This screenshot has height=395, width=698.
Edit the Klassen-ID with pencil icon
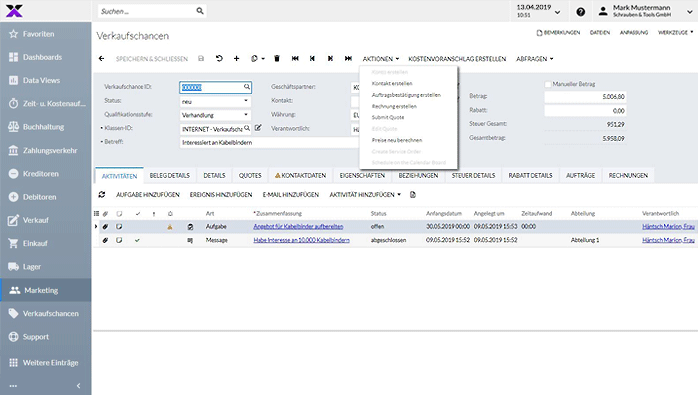coord(258,128)
